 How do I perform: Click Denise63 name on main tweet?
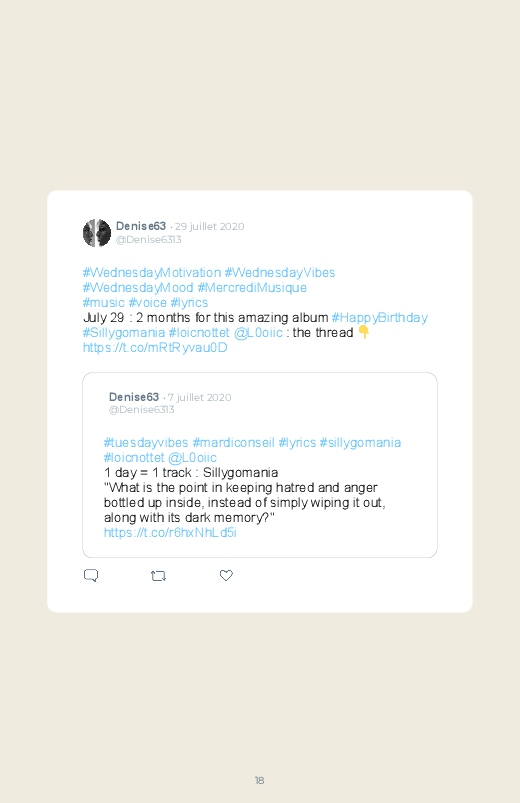(x=141, y=226)
